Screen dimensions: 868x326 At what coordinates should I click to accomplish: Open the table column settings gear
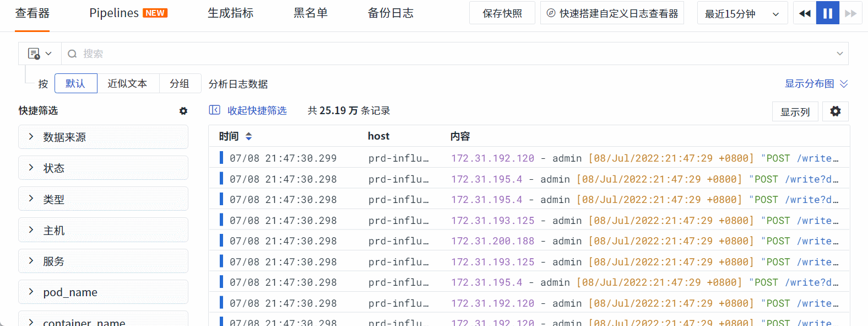(x=835, y=111)
